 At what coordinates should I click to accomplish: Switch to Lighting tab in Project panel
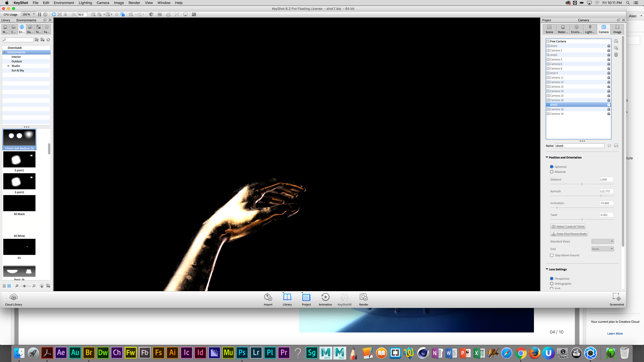pos(590,29)
